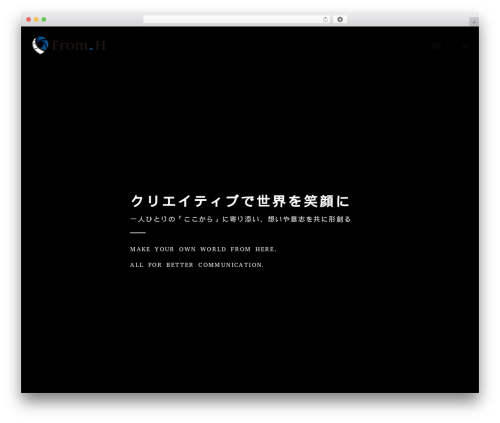Click the Japanese subheading starting 一人ひとりの
This screenshot has width=500, height=423.
click(x=240, y=219)
